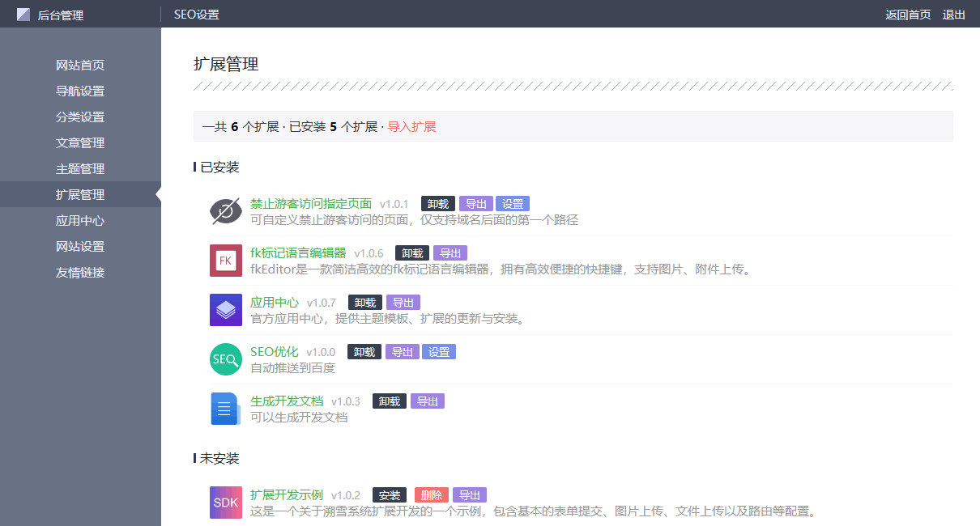Image resolution: width=980 pixels, height=526 pixels.
Task: Uninstall the 禁止游客访问指定页面 extension
Action: coord(438,204)
